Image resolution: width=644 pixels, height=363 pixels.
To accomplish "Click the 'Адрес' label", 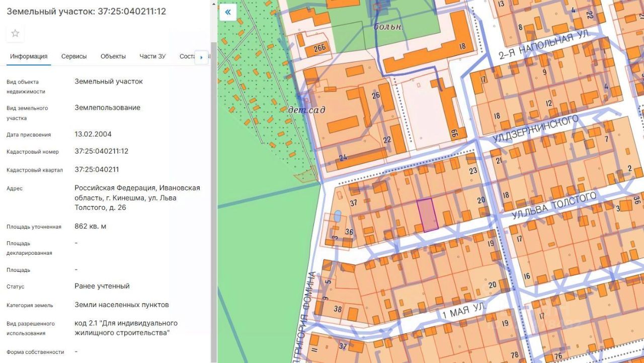I will click(x=15, y=189).
